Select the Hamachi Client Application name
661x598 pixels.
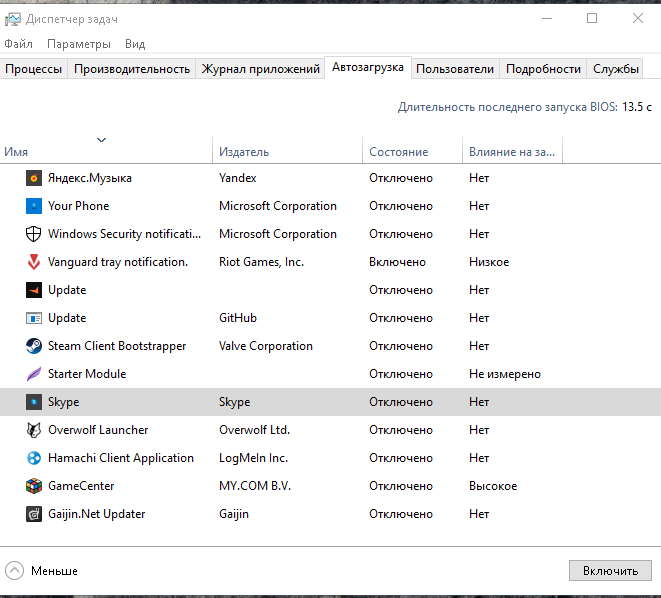pos(121,458)
